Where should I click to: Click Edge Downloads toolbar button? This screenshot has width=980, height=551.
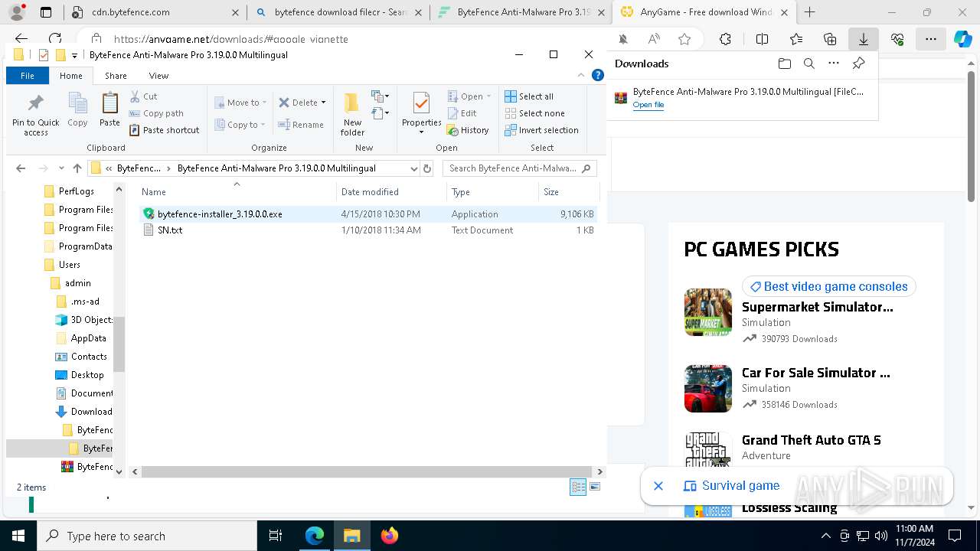click(863, 39)
